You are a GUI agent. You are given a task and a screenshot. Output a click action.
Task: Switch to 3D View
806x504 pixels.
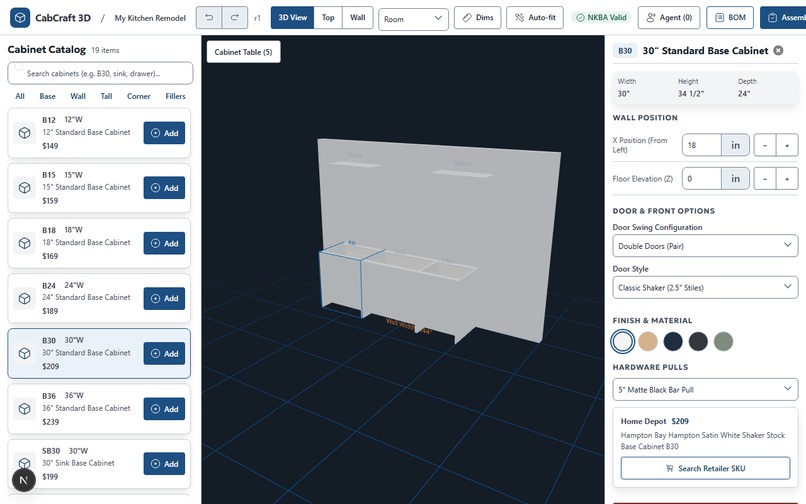(x=292, y=17)
